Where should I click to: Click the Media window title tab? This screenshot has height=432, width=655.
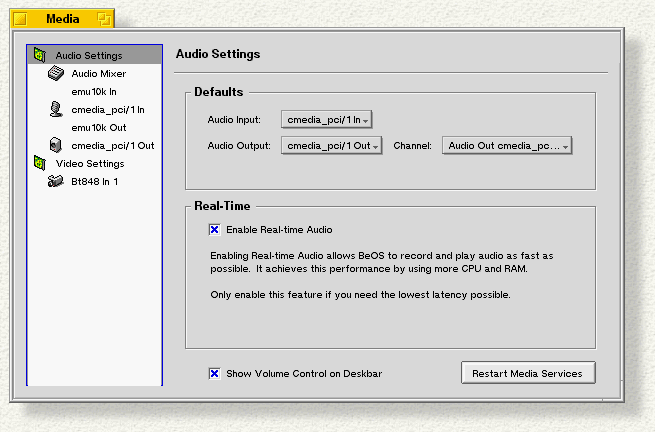62,19
